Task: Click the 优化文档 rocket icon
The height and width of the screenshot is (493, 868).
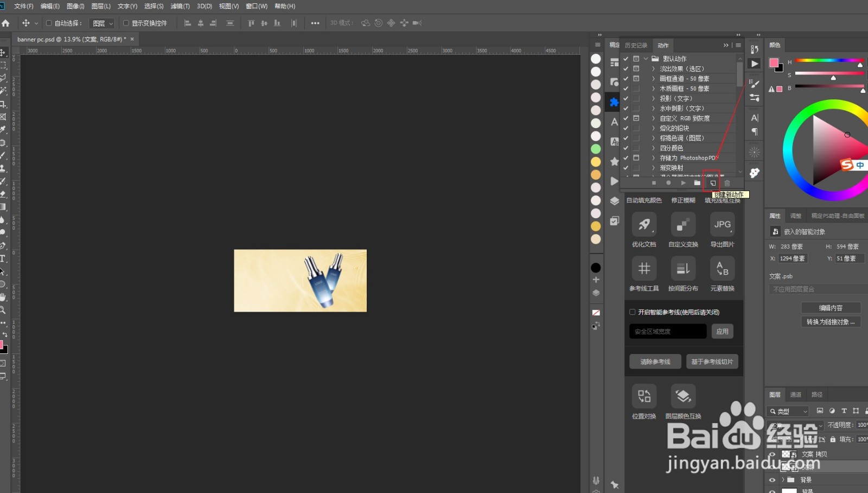Action: (644, 224)
